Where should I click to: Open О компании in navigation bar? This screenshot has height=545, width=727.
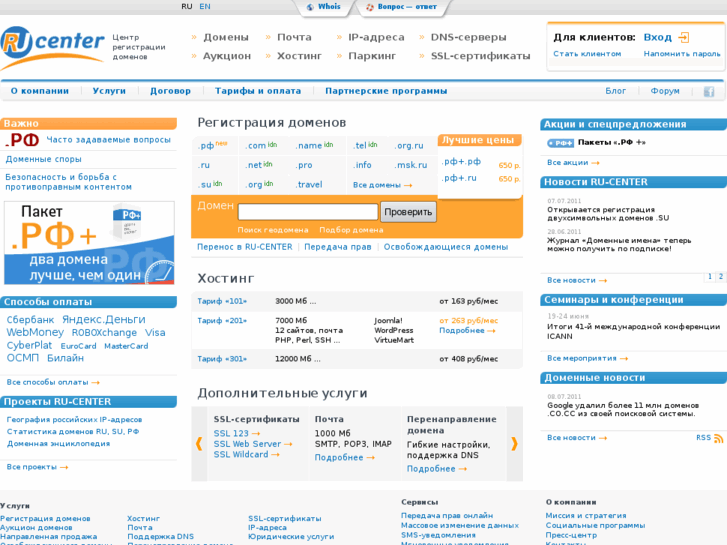tap(40, 91)
